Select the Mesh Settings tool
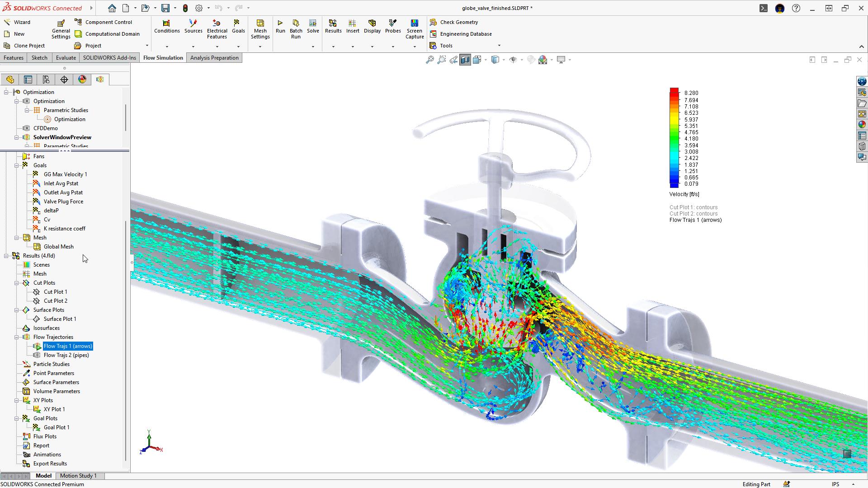The image size is (868, 488). [x=260, y=28]
